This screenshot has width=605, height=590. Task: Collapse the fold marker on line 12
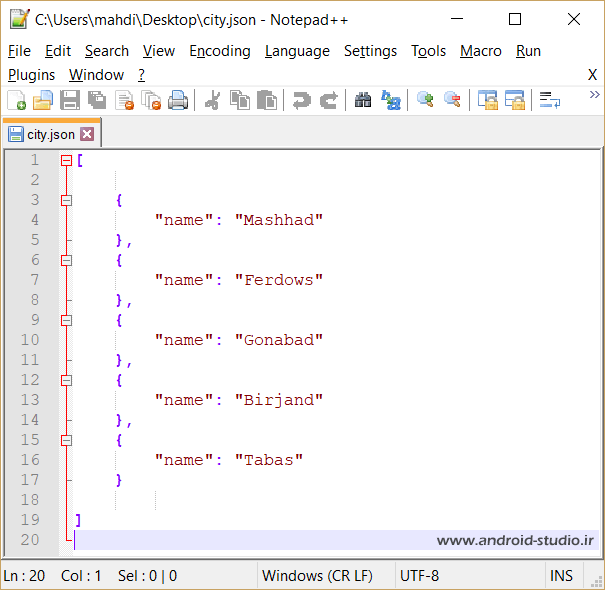pyautogui.click(x=66, y=380)
